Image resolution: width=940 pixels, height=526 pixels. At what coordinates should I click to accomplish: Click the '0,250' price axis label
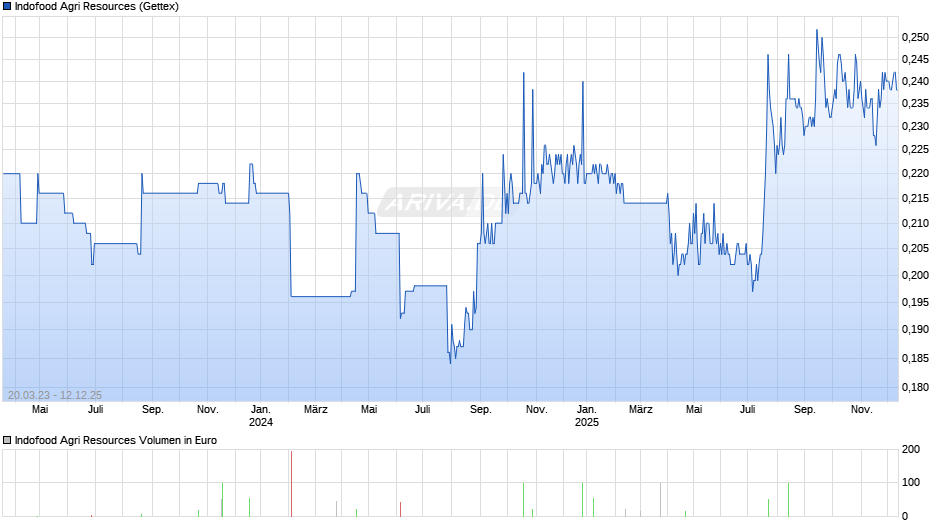[x=915, y=37]
